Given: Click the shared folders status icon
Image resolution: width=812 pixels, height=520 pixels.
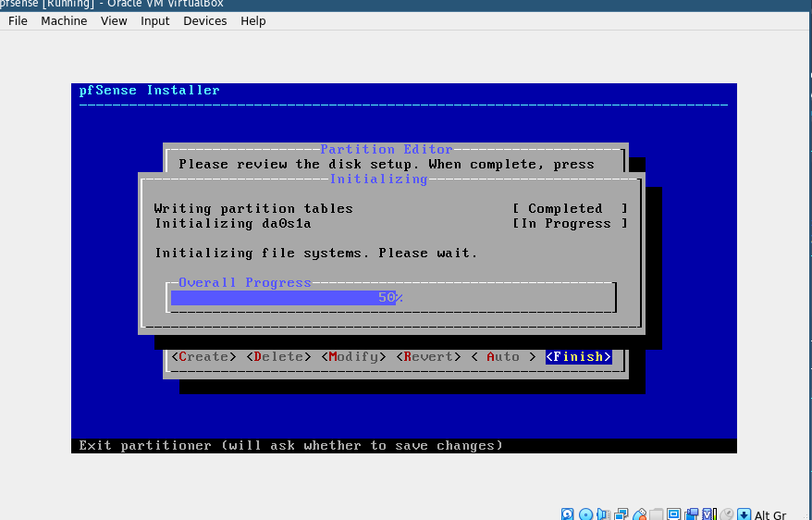Looking at the screenshot, I should coord(656,514).
